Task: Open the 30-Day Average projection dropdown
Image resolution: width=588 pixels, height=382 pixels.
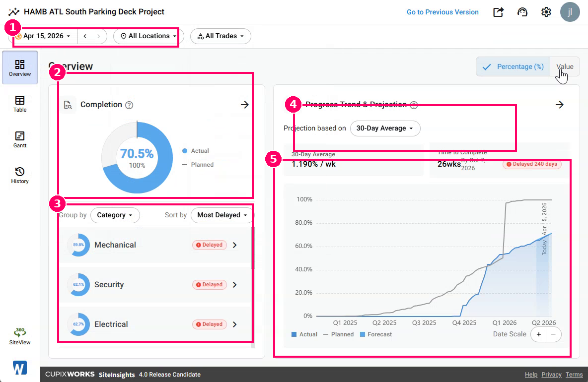Action: pos(385,128)
